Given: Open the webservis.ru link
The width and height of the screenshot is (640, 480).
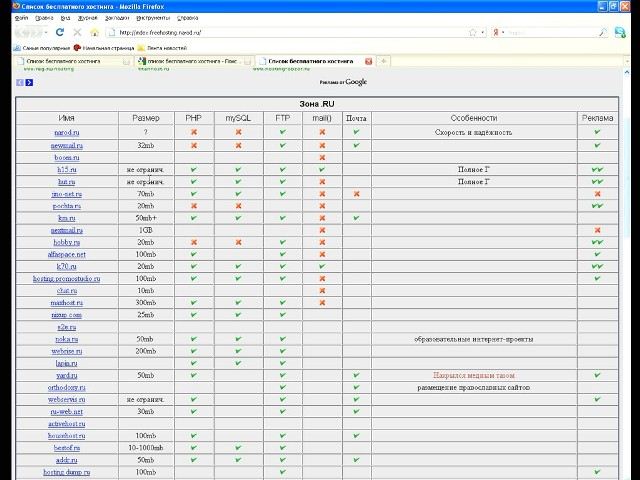Looking at the screenshot, I should [x=67, y=400].
